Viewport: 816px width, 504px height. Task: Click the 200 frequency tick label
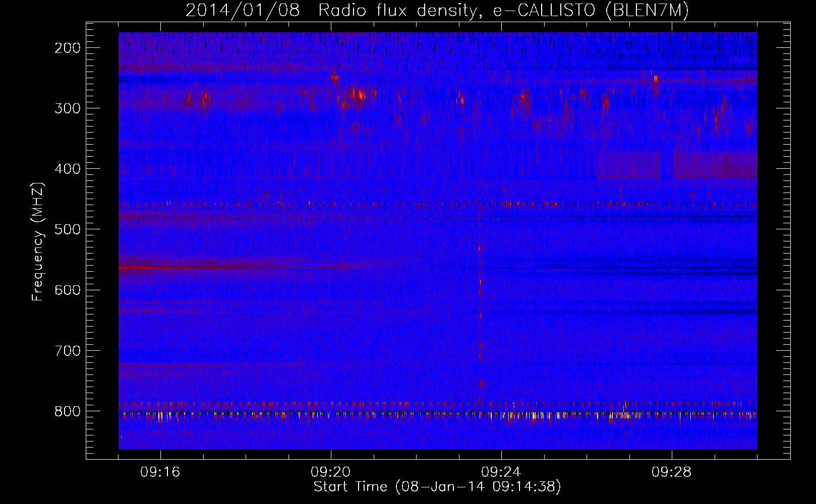tap(67, 48)
